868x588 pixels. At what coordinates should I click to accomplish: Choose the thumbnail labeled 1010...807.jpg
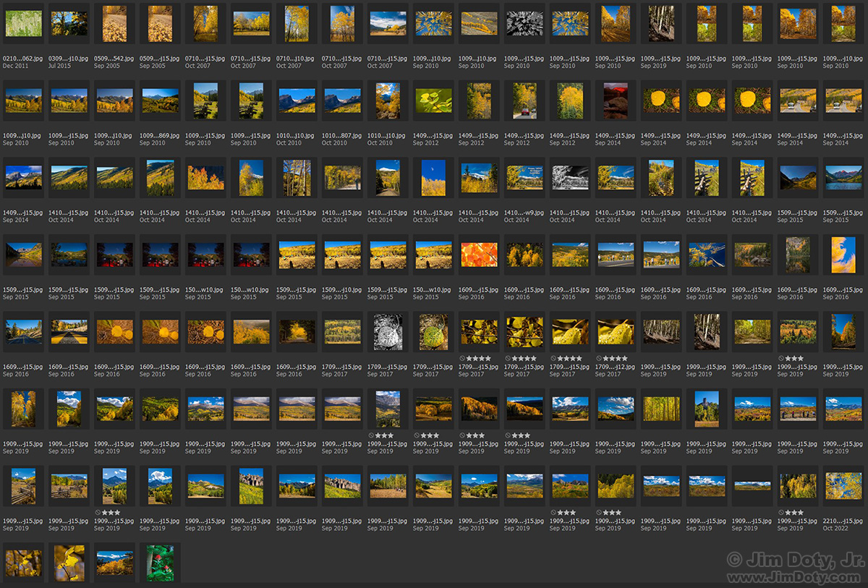tap(343, 101)
